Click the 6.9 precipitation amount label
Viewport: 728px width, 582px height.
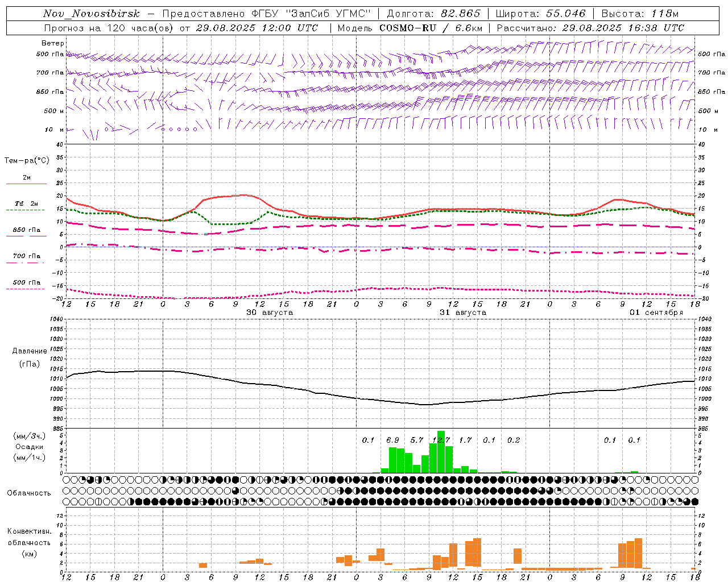pos(392,440)
